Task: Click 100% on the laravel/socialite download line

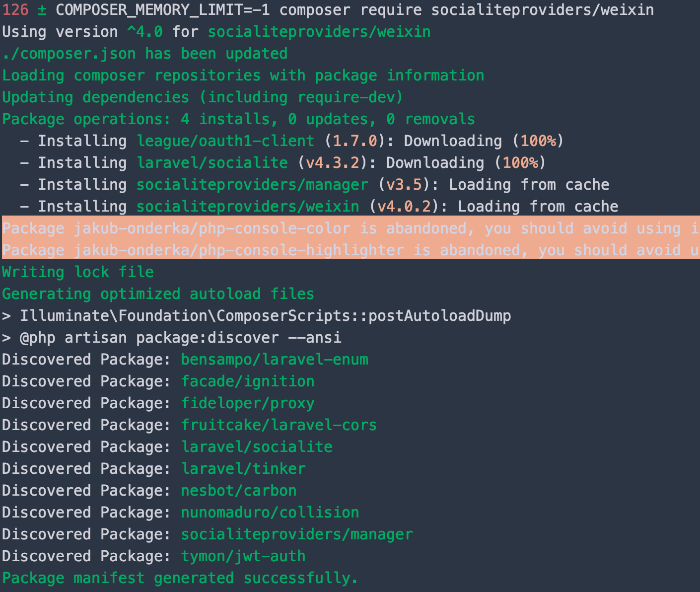Action: [x=520, y=163]
